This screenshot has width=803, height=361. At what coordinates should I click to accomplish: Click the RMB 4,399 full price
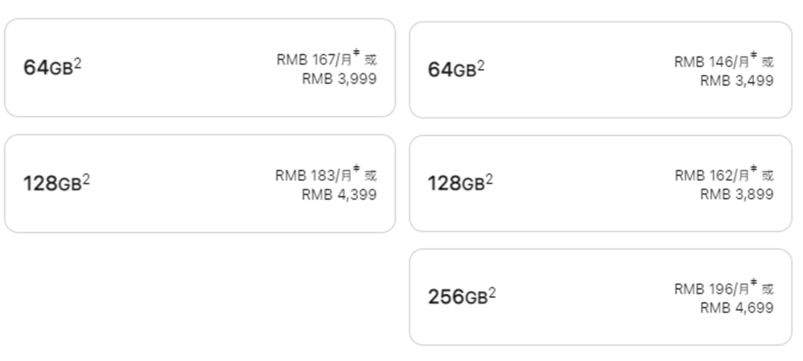(339, 195)
